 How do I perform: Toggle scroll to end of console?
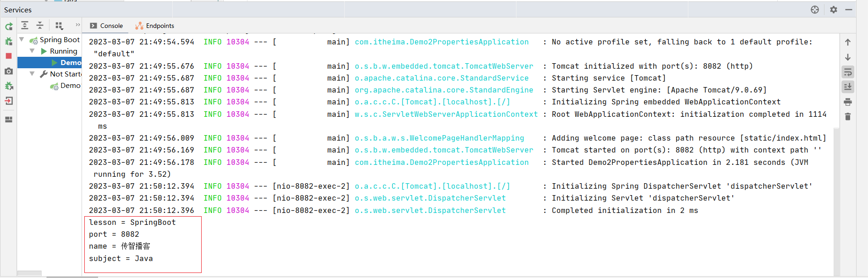(x=848, y=87)
